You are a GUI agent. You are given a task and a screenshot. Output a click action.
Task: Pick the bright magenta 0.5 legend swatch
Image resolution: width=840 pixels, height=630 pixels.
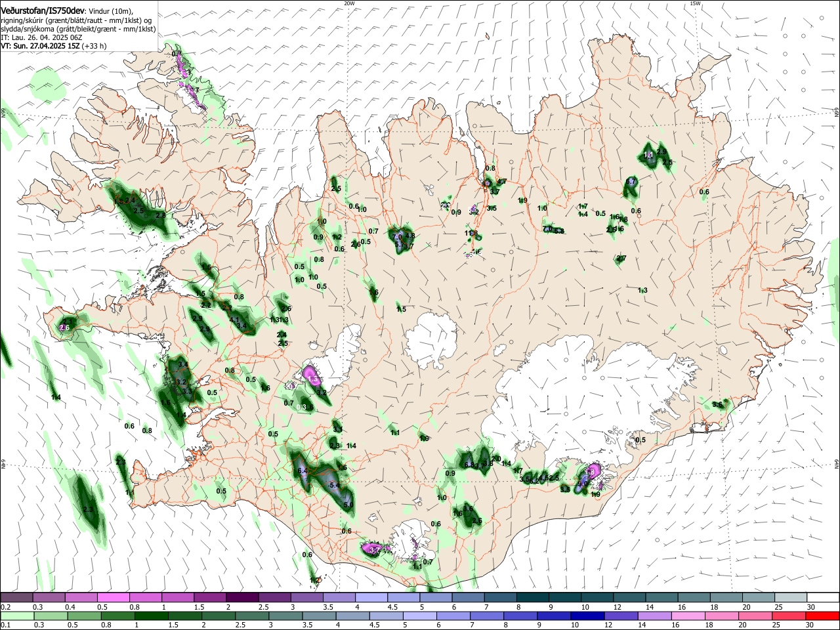113,597
